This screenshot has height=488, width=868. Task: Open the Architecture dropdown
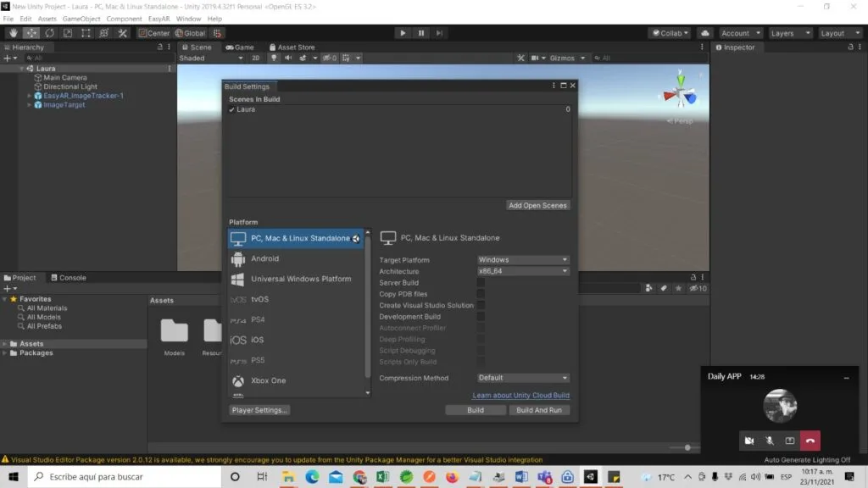523,271
